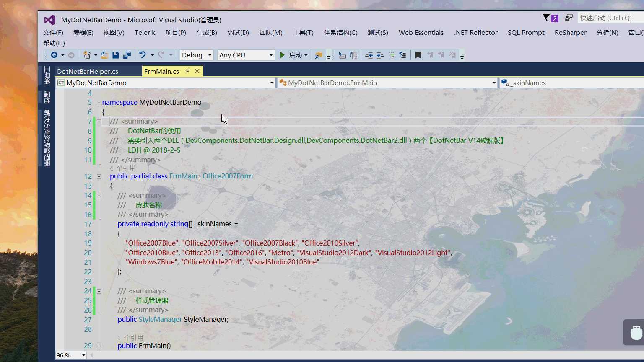644x362 pixels.
Task: Click the Next Bookmark icon
Action: click(441, 55)
